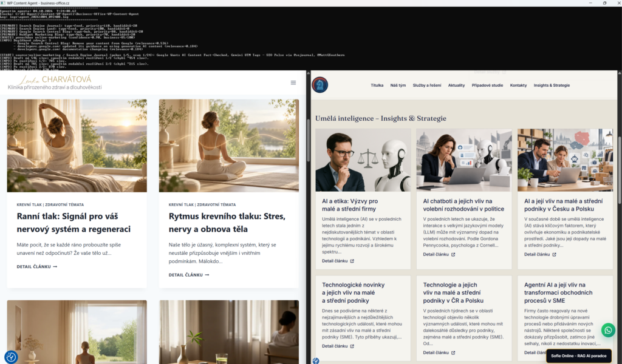Click Zdravotní témata category above Rytmus article
The width and height of the screenshot is (622, 364).
coord(216,205)
